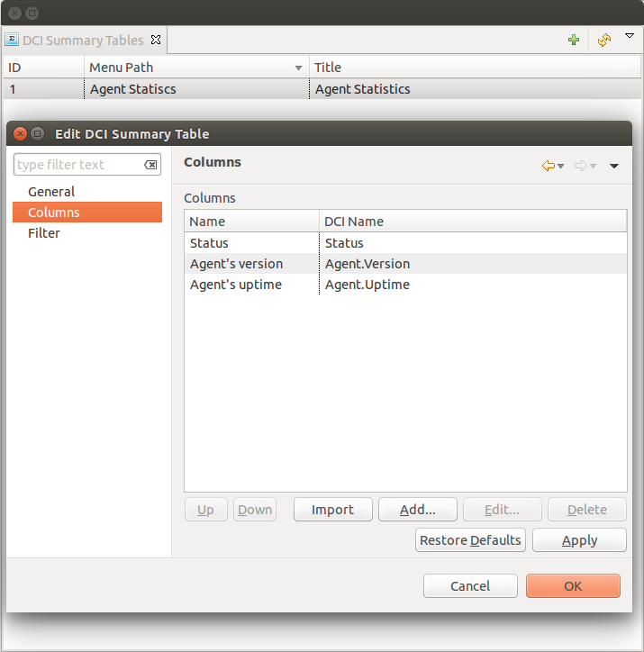Clear the filter text with the erase icon
Viewport: 644px width, 652px height.
click(x=150, y=165)
